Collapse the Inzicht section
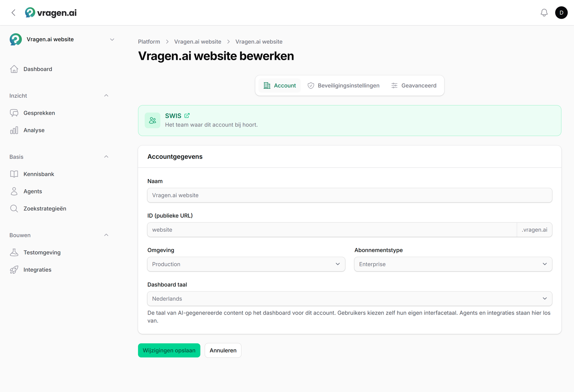 click(x=106, y=96)
